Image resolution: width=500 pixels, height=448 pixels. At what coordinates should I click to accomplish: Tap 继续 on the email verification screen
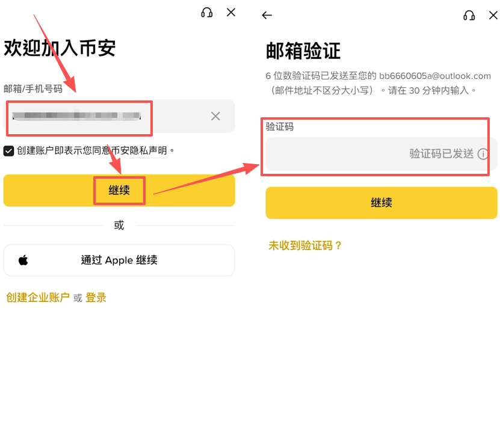coord(381,203)
